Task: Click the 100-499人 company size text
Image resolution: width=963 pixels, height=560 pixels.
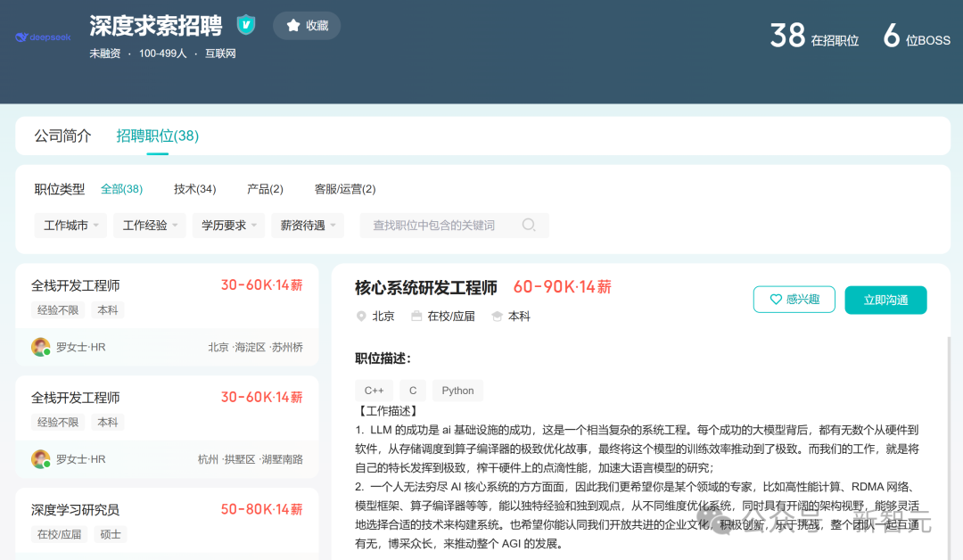Action: point(163,54)
